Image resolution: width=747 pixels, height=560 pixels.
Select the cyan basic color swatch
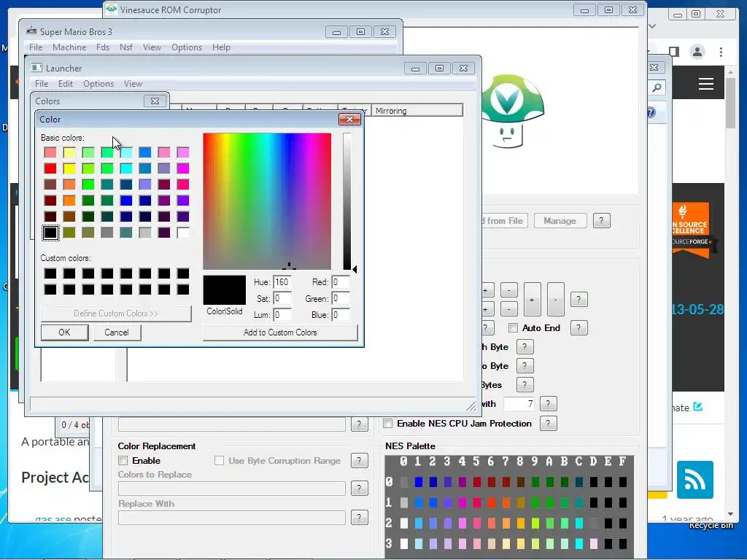(x=126, y=168)
